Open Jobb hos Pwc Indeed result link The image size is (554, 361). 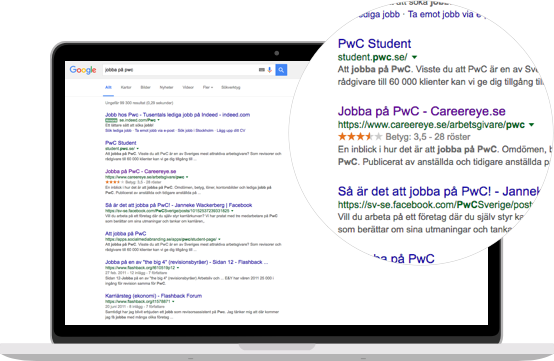[177, 115]
